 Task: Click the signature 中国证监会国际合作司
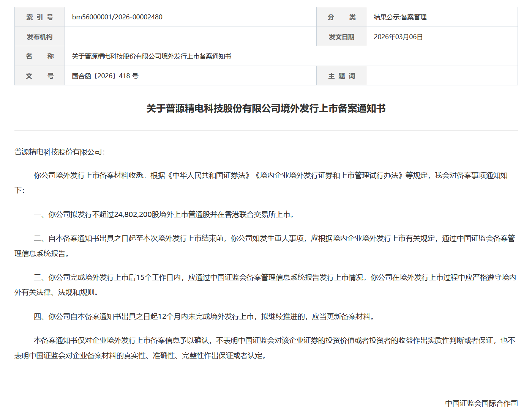481,403
